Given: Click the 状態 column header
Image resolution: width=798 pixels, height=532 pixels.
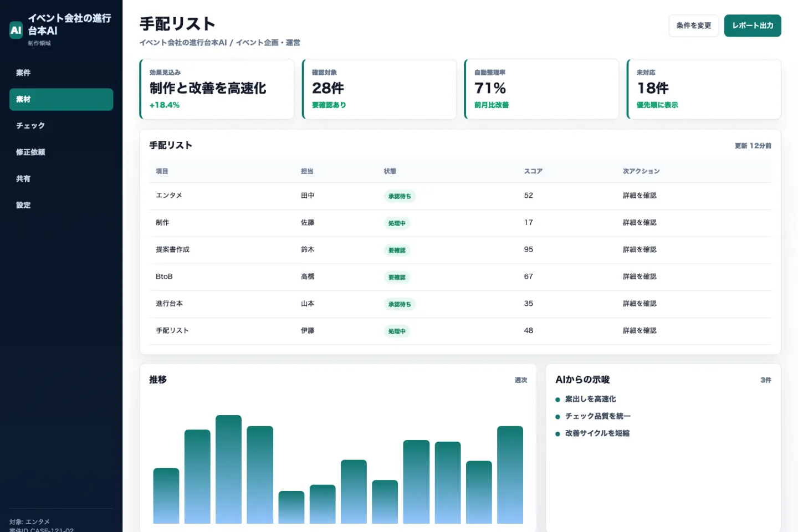Looking at the screenshot, I should pos(390,171).
